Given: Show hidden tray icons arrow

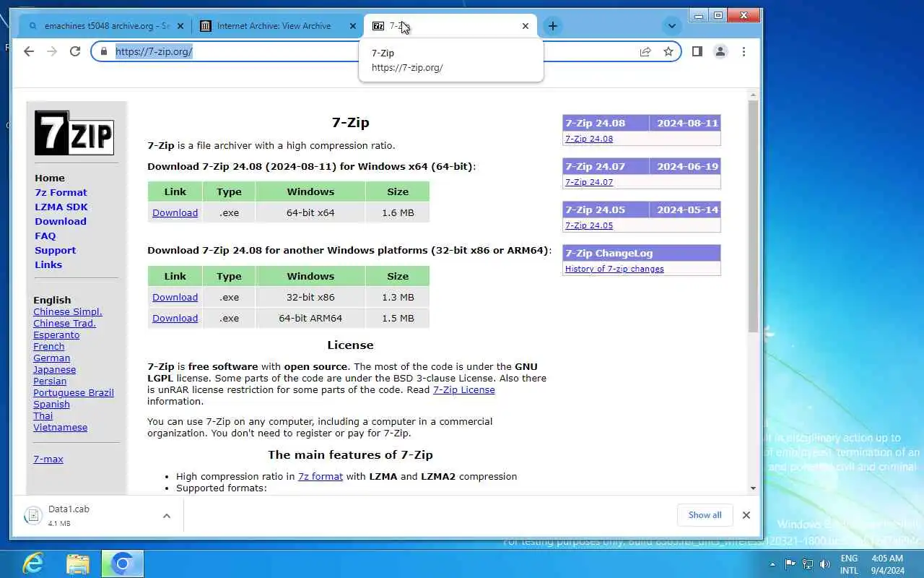Looking at the screenshot, I should click(772, 564).
